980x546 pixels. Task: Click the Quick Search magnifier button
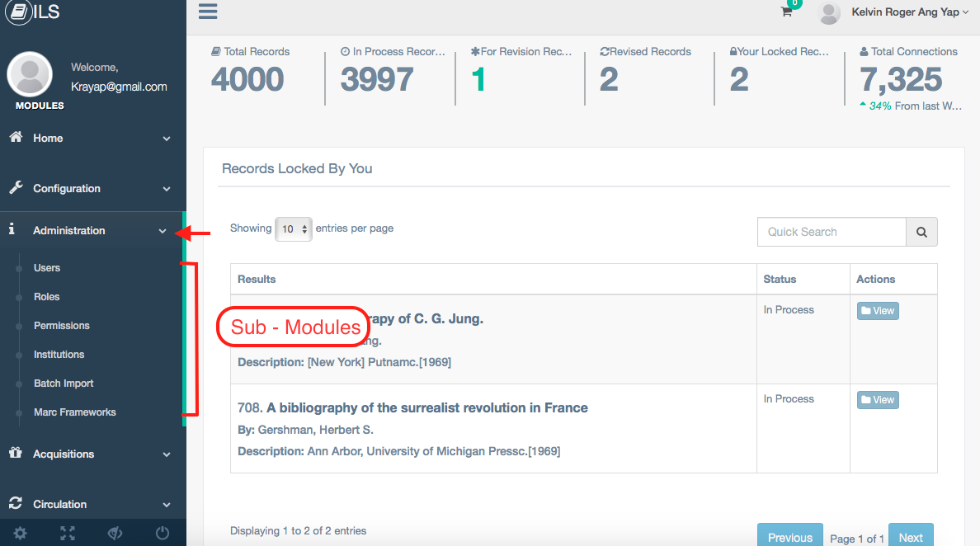(921, 232)
